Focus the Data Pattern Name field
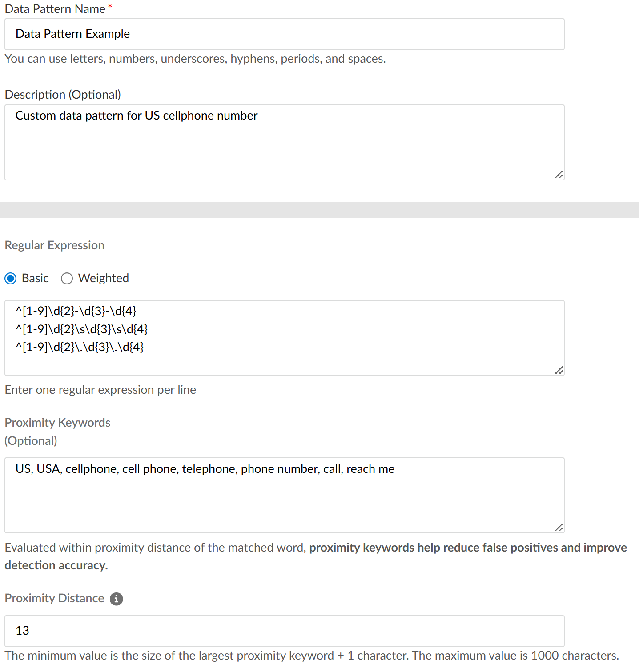This screenshot has width=639, height=672. 285,34
